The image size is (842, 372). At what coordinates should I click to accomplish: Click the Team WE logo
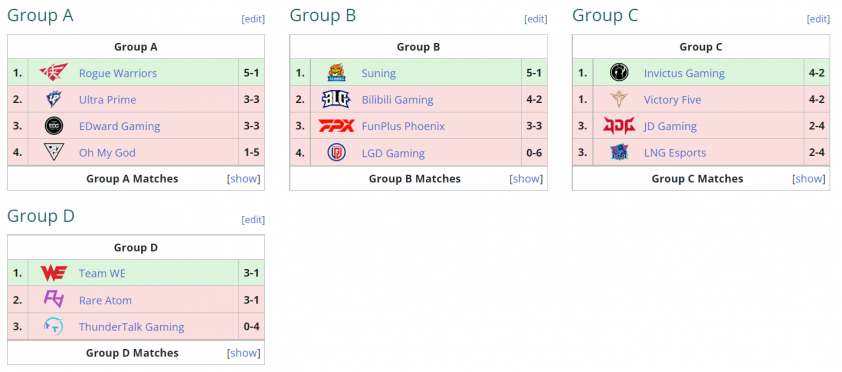(x=54, y=273)
